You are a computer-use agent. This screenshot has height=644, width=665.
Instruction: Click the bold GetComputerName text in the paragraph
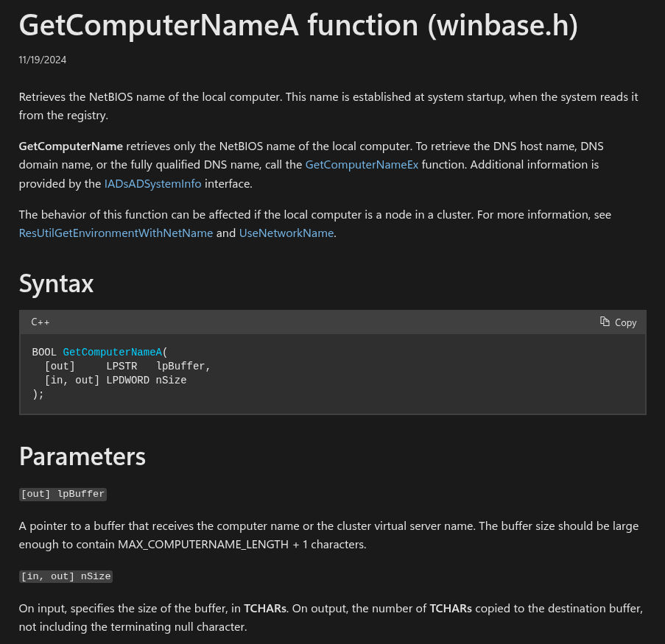pos(71,146)
